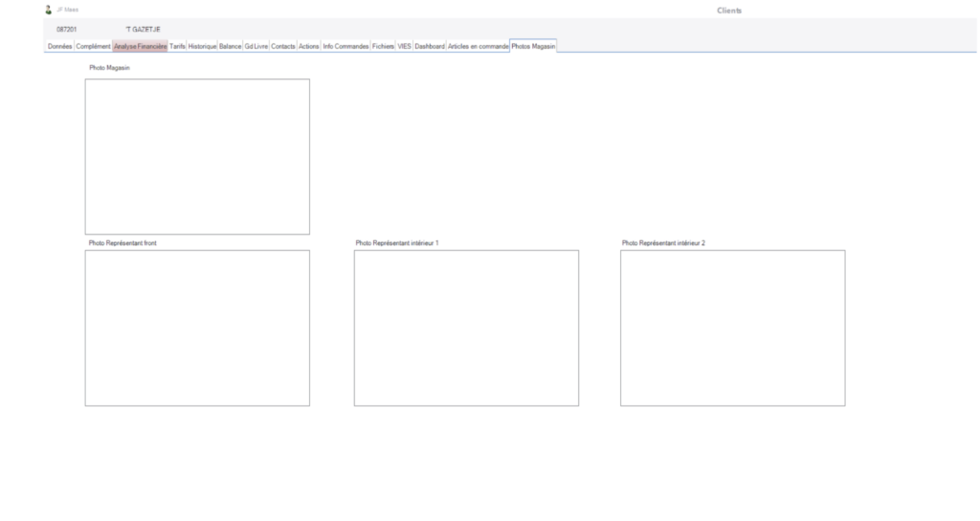Image resolution: width=980 pixels, height=521 pixels.
Task: Switch to the Dashboard tab
Action: click(x=430, y=46)
